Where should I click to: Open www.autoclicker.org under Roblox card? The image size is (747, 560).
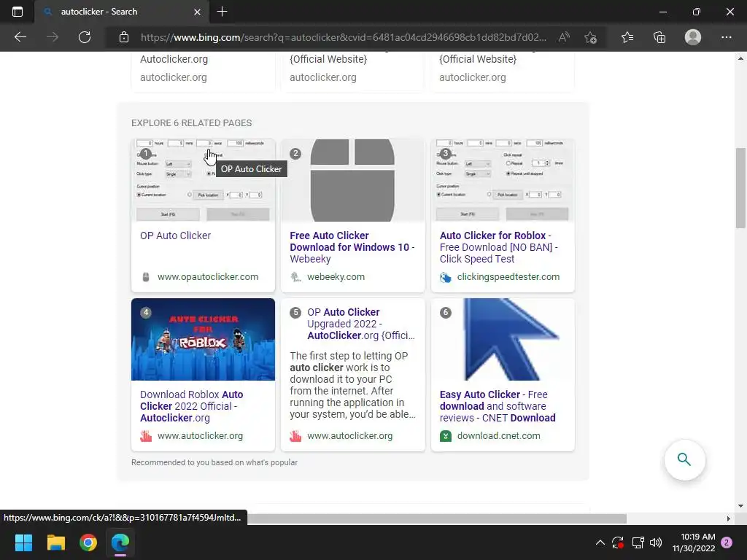click(x=200, y=436)
